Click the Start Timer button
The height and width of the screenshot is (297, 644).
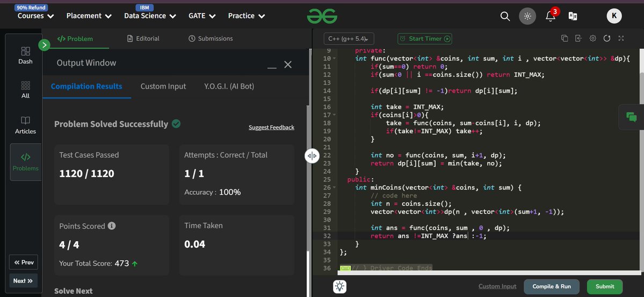click(x=425, y=39)
